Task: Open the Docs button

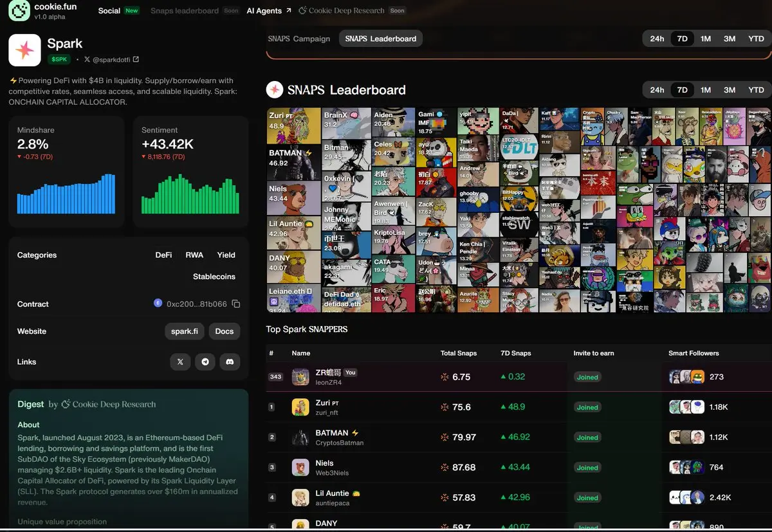Action: click(x=224, y=331)
